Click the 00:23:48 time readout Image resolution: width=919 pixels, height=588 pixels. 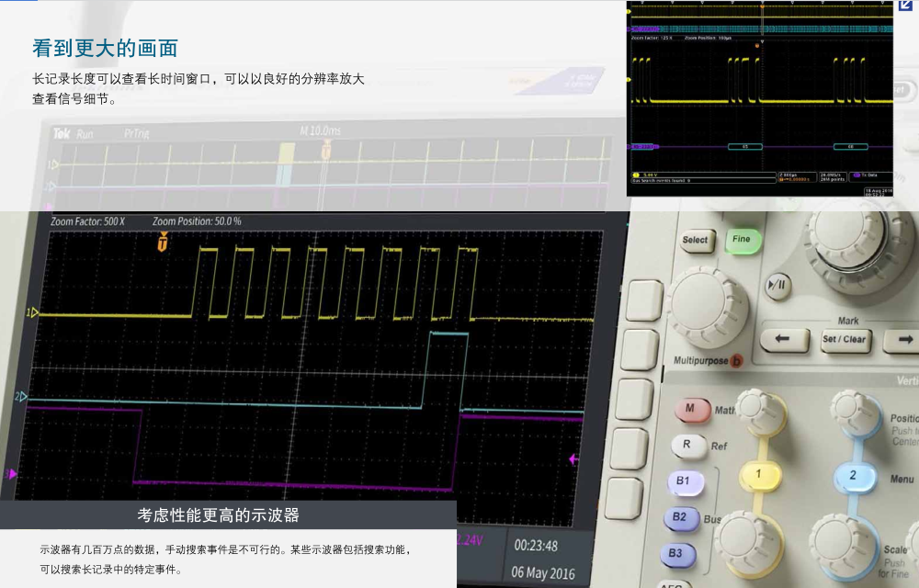coord(537,546)
